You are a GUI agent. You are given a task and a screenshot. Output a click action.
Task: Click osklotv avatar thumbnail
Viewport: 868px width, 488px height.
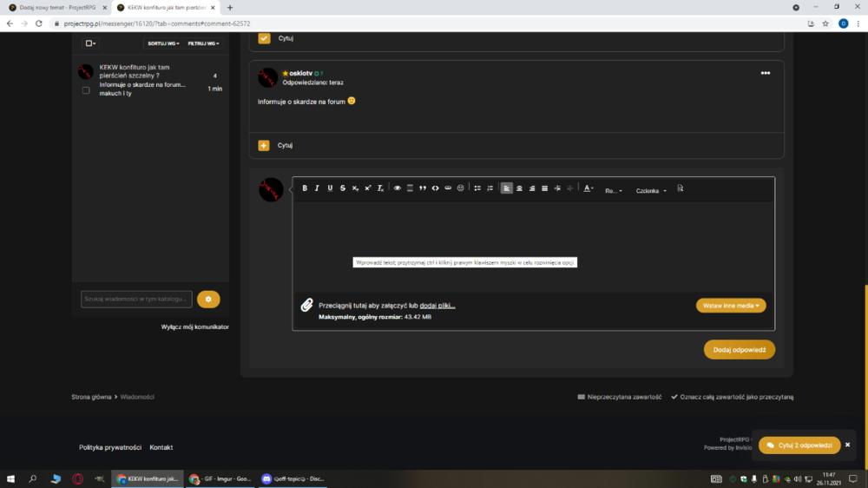[x=268, y=77]
